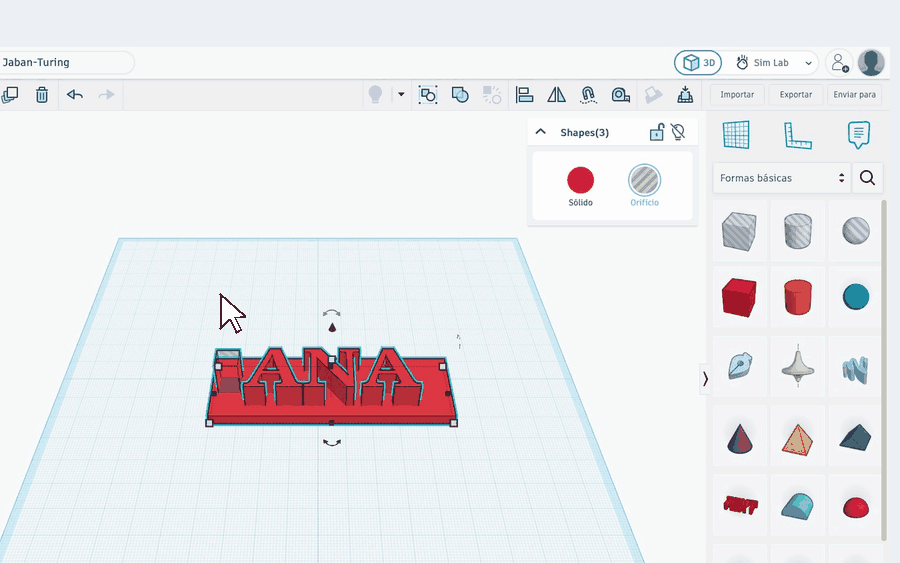Select the blue round roof shape
Image resolution: width=900 pixels, height=563 pixels.
pos(797,506)
